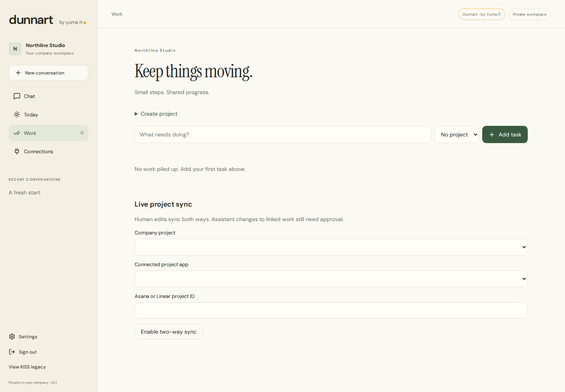Click the Live project sync heading

[x=163, y=204]
